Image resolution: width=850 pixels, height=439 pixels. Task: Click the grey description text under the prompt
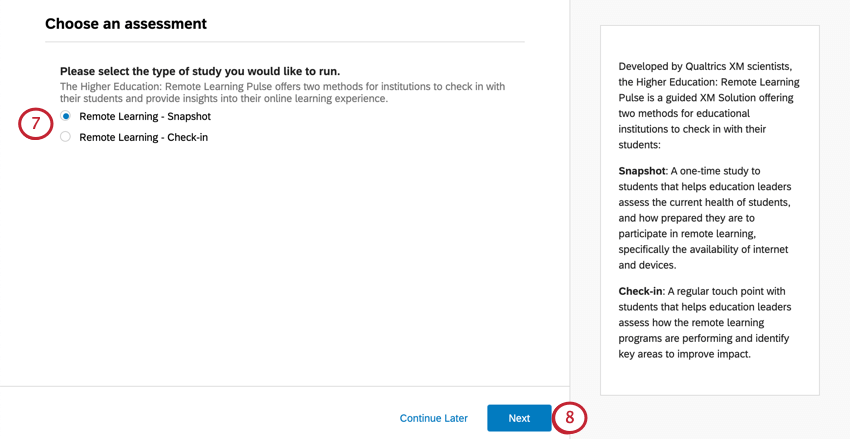pyautogui.click(x=282, y=93)
